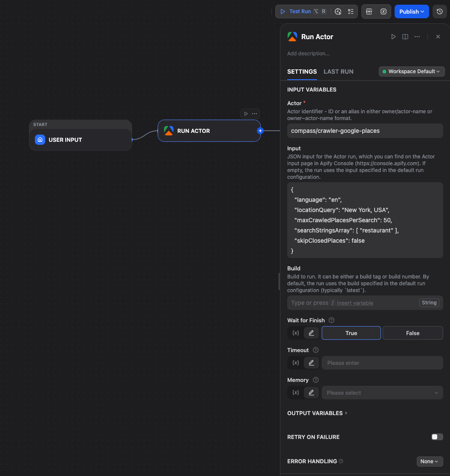Click the checklist icon next to Test Run

coord(351,11)
